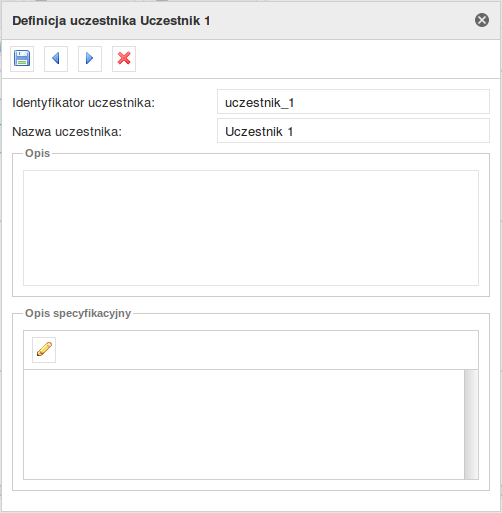The width and height of the screenshot is (502, 513).
Task: Click the 'Nazwa uczestnika:' label
Action: (x=67, y=132)
